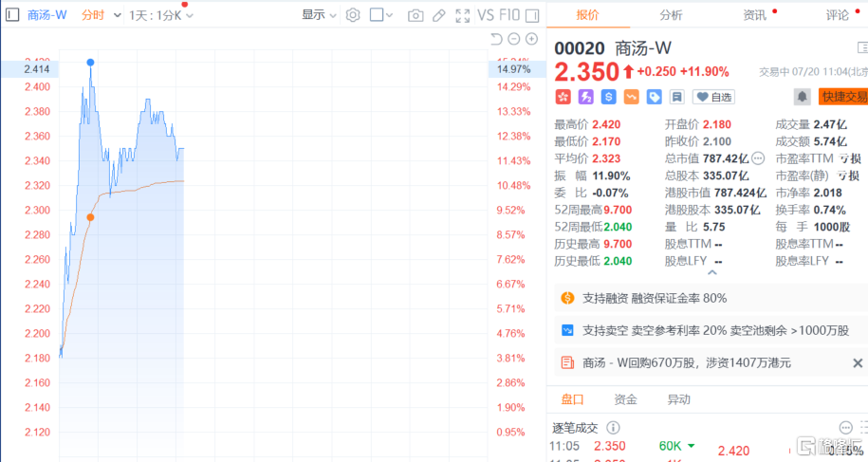Click the current price 2.350
Screen dimensions: 868x462
click(587, 71)
